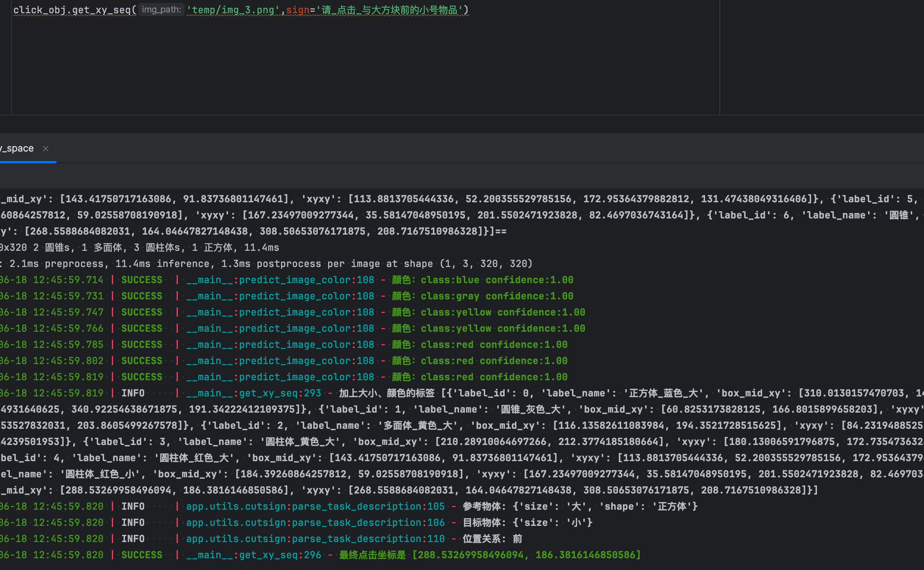Click the final coordinates SUCCESS message

489,555
